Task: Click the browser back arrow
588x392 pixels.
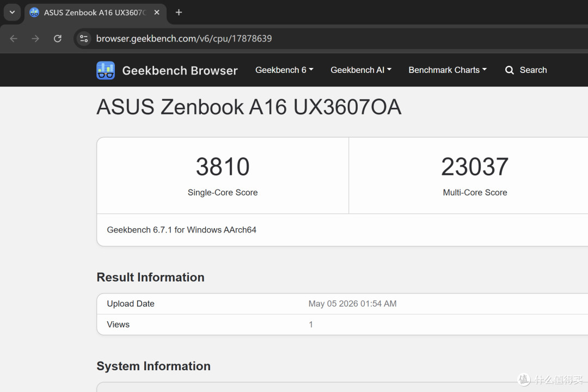Action: (x=14, y=39)
